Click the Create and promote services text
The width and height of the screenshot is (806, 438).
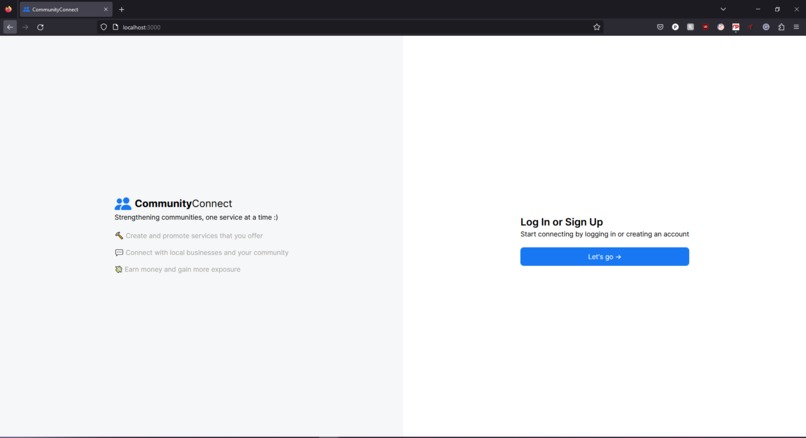tap(194, 235)
